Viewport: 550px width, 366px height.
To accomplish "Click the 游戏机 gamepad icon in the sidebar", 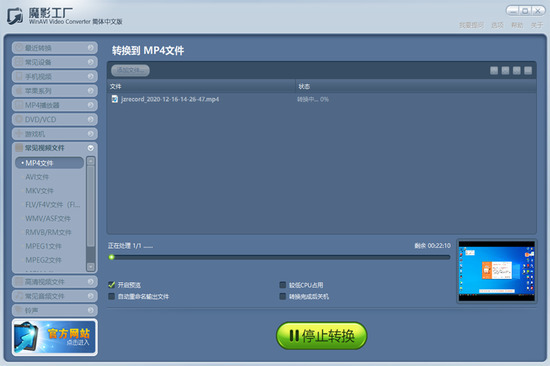I will [x=19, y=134].
